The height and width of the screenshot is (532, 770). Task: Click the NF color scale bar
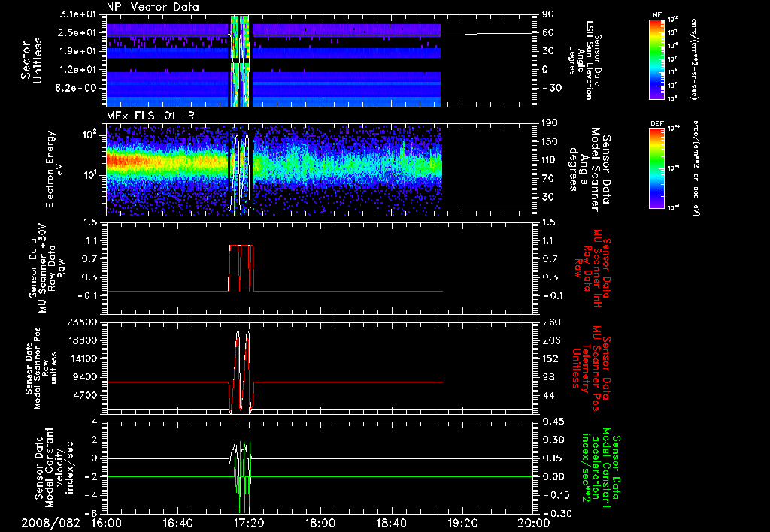pyautogui.click(x=656, y=59)
